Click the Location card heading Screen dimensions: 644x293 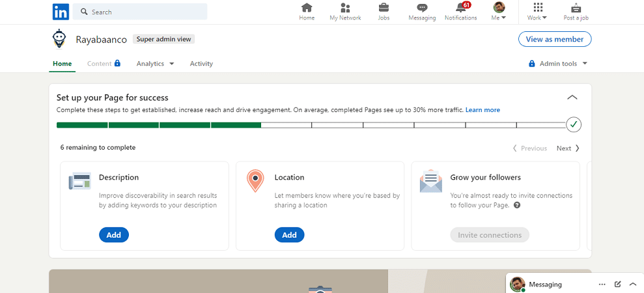290,178
